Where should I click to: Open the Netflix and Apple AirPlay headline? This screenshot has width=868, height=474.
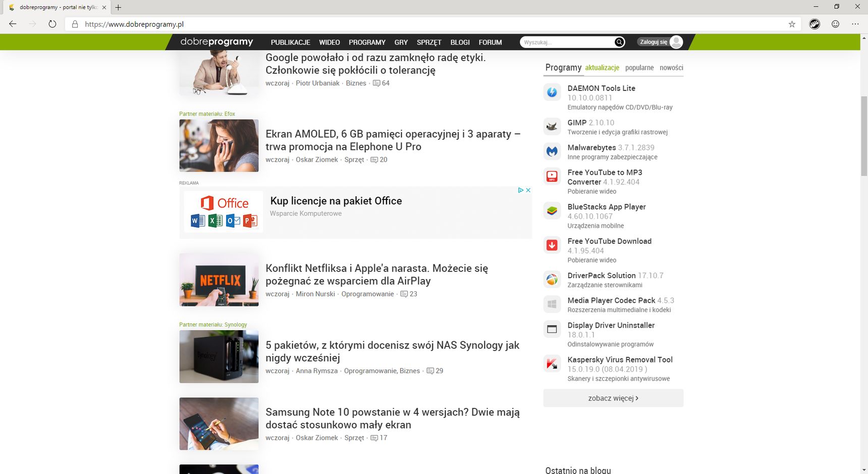[376, 275]
